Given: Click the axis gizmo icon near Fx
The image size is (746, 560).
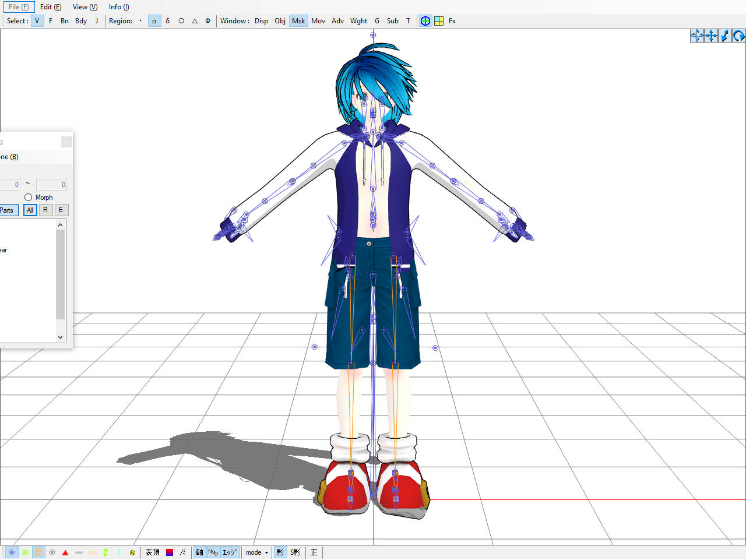Looking at the screenshot, I should click(425, 20).
